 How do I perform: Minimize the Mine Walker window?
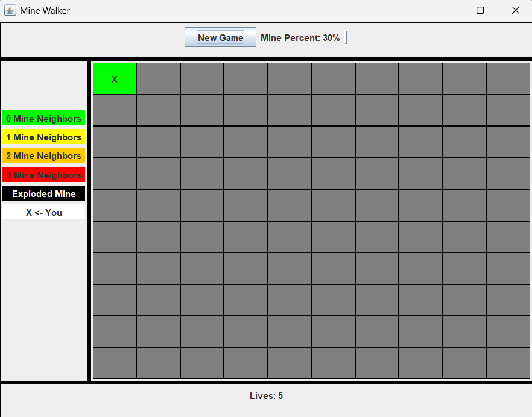pyautogui.click(x=445, y=10)
